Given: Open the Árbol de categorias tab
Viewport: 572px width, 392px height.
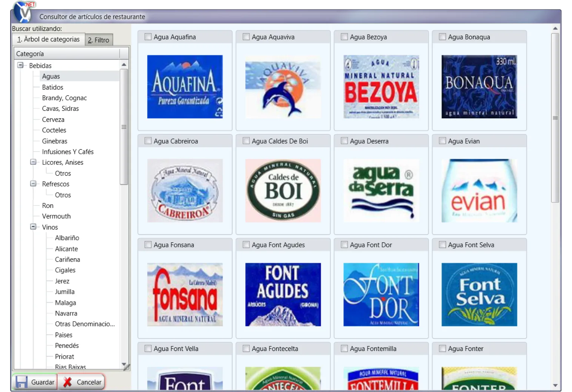Looking at the screenshot, I should [x=49, y=39].
